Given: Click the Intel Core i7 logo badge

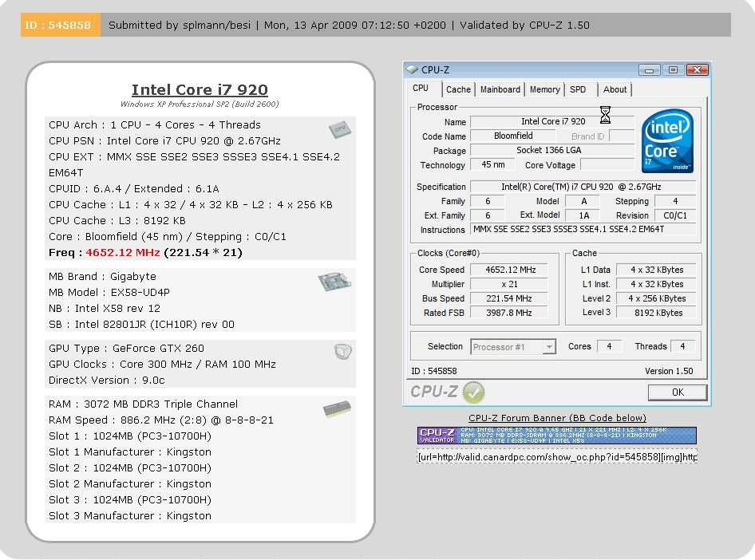Looking at the screenshot, I should click(667, 141).
